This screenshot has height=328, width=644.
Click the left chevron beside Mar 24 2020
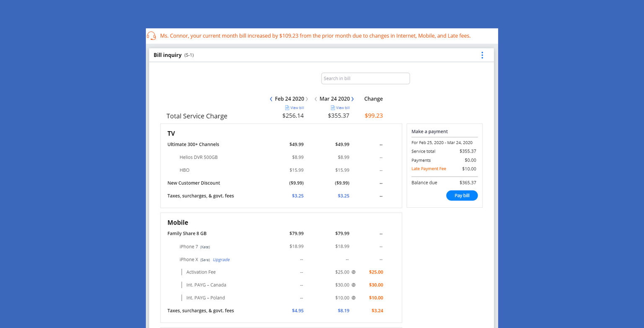point(316,99)
